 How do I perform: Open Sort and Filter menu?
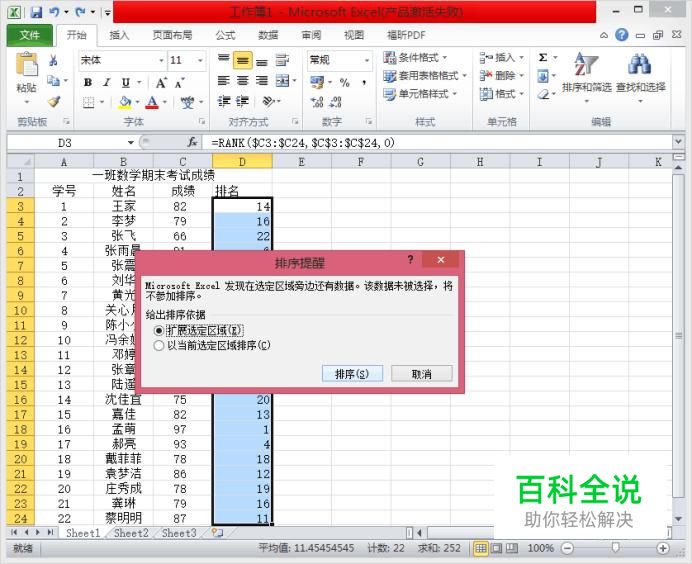(x=587, y=78)
